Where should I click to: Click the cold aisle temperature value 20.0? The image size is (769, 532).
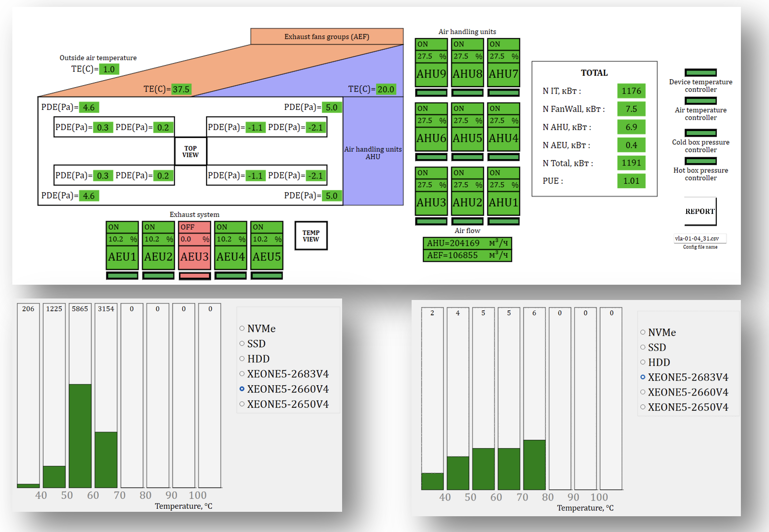pyautogui.click(x=386, y=90)
